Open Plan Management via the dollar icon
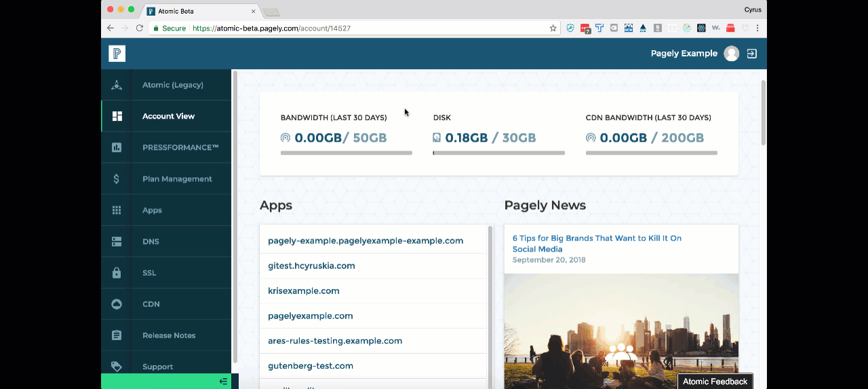This screenshot has height=389, width=868. 117,179
